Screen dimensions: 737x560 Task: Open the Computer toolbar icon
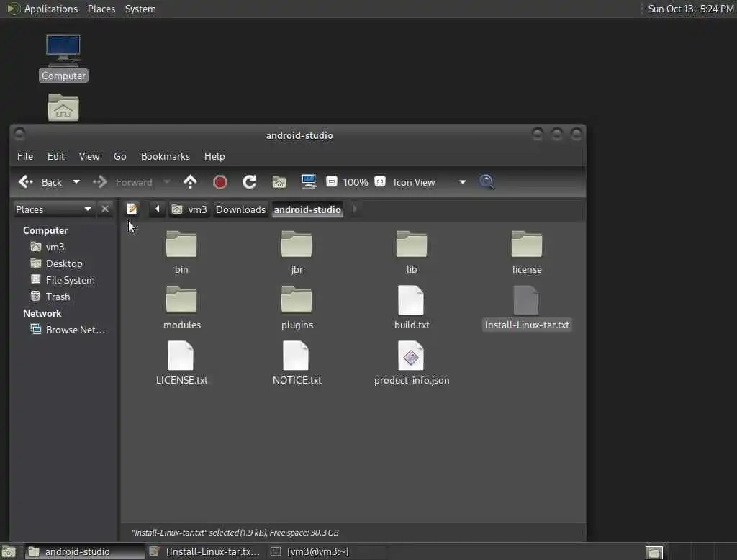[308, 182]
